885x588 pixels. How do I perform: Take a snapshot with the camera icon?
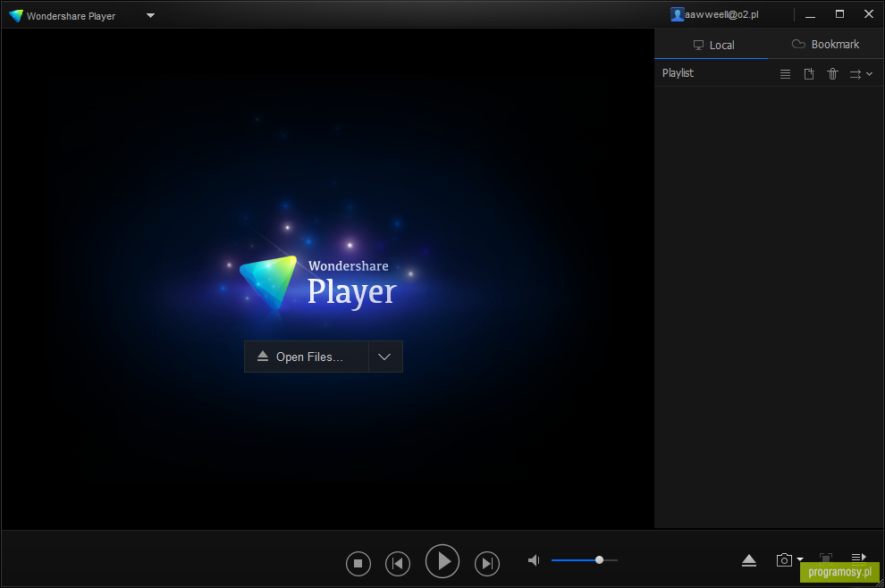[x=784, y=559]
